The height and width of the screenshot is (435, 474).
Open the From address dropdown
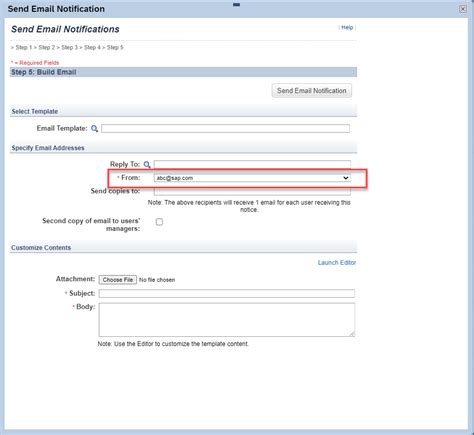(252, 178)
